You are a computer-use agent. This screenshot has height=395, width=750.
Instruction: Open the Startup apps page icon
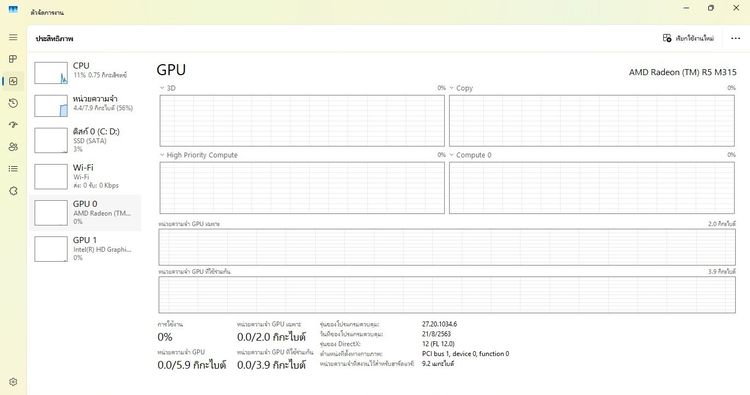tap(13, 125)
